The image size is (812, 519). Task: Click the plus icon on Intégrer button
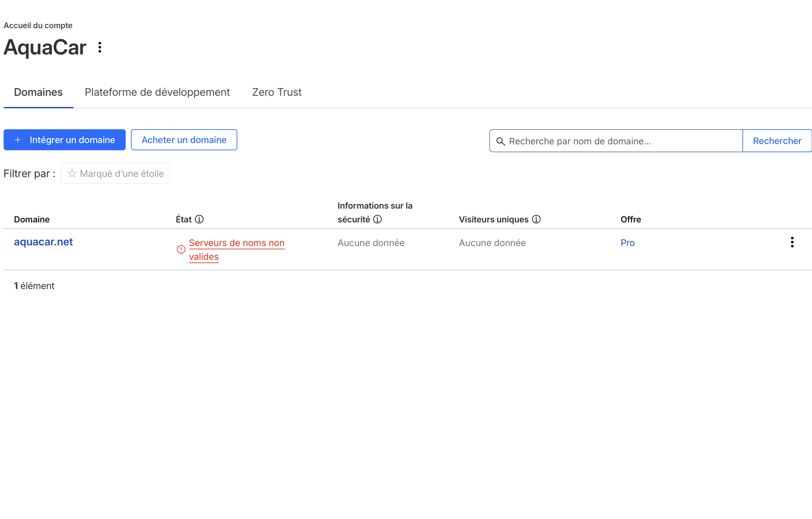[18, 140]
